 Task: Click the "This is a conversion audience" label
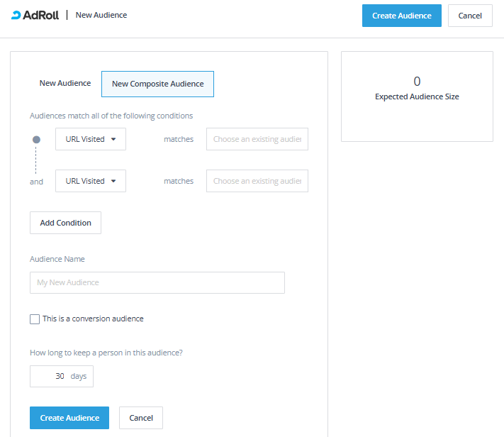pyautogui.click(x=93, y=319)
